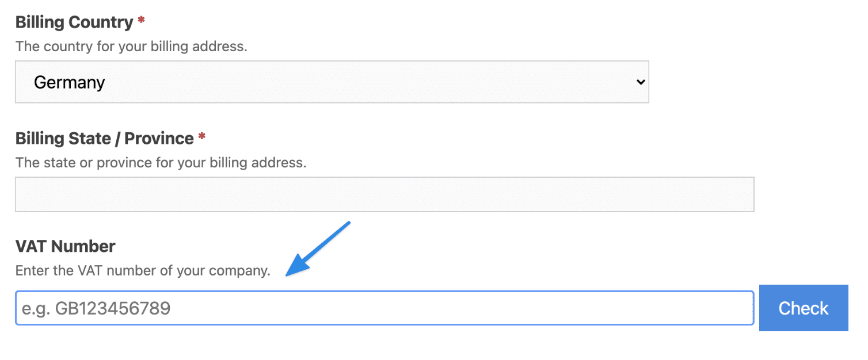Screen dimensions: 868x360
Task: Open the Billing Country dropdown
Action: pos(332,82)
